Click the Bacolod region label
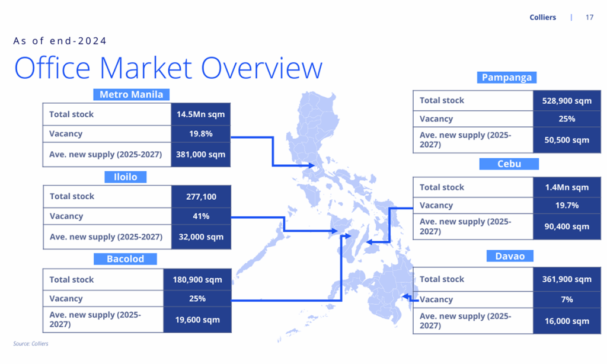 [x=125, y=259]
